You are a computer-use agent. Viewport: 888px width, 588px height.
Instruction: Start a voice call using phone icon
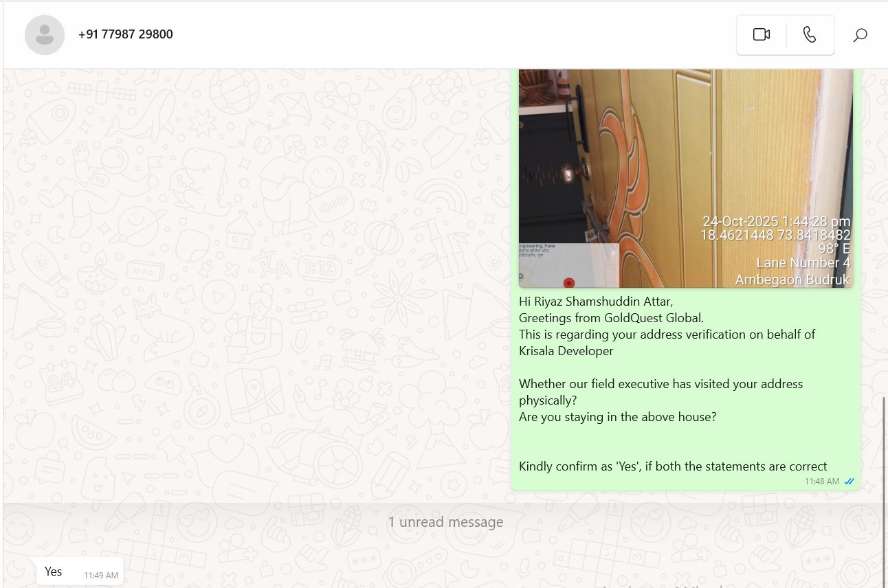point(810,34)
